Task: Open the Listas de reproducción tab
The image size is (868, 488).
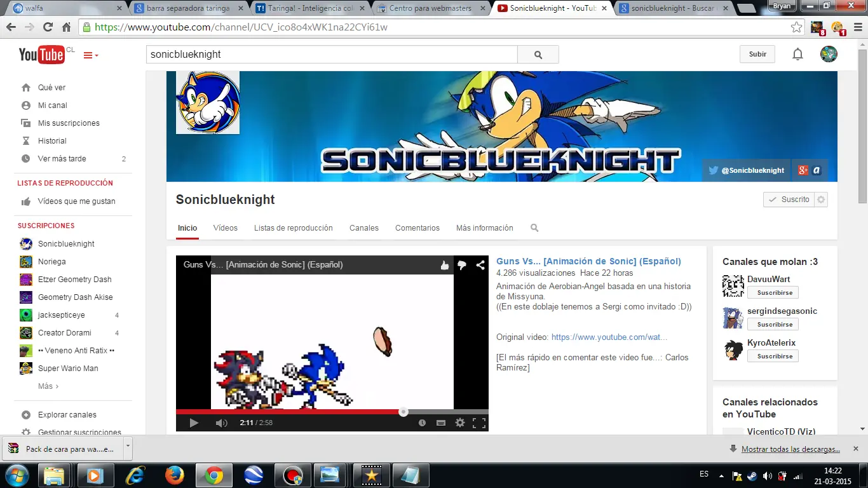Action: [x=294, y=228]
